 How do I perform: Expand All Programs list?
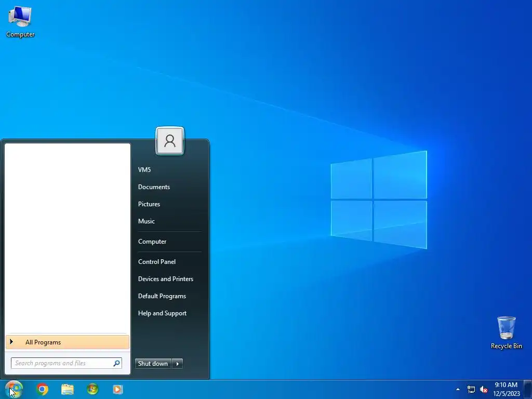68,342
